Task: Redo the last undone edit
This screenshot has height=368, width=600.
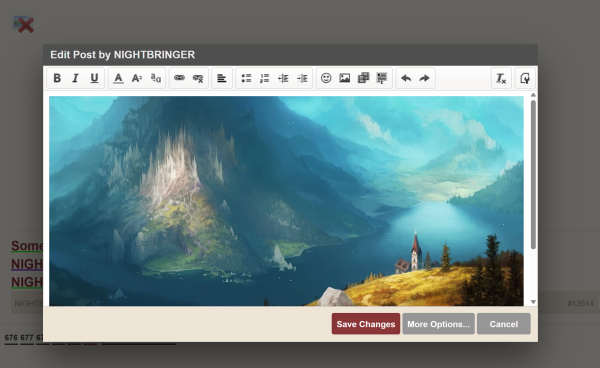Action: (x=424, y=78)
